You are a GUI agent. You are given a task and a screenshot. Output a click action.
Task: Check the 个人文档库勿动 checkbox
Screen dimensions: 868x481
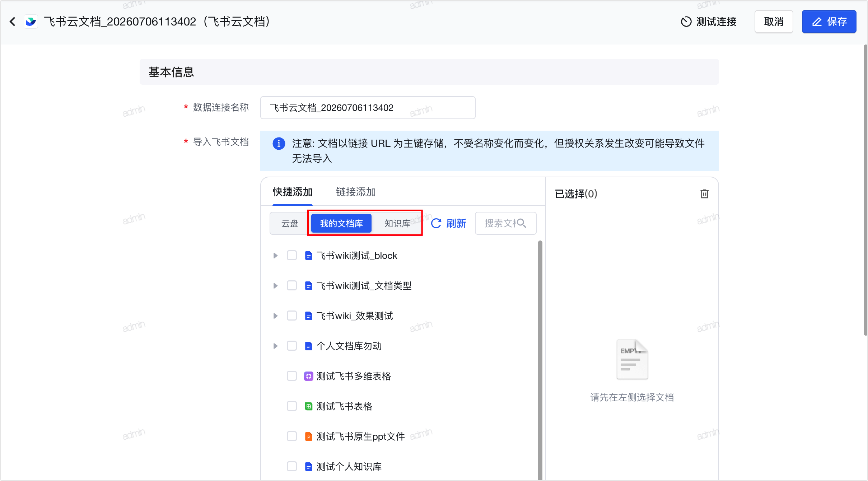point(292,346)
